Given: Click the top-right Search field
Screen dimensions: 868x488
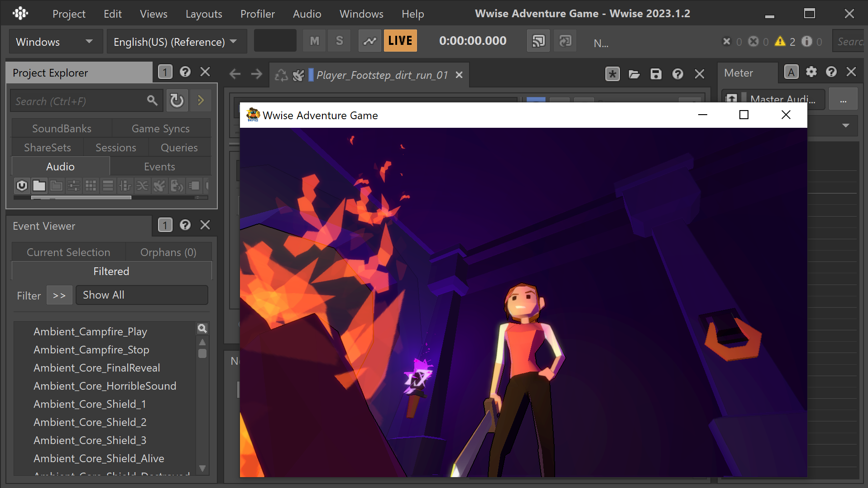Looking at the screenshot, I should pyautogui.click(x=849, y=42).
